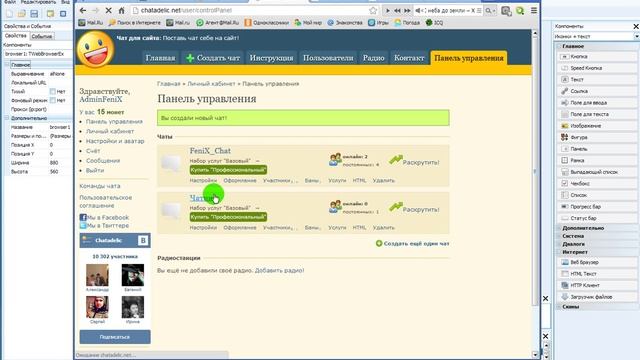Viewport: 640px width, 360px height.
Task: Select the Веб браузер component
Action: coord(596,262)
